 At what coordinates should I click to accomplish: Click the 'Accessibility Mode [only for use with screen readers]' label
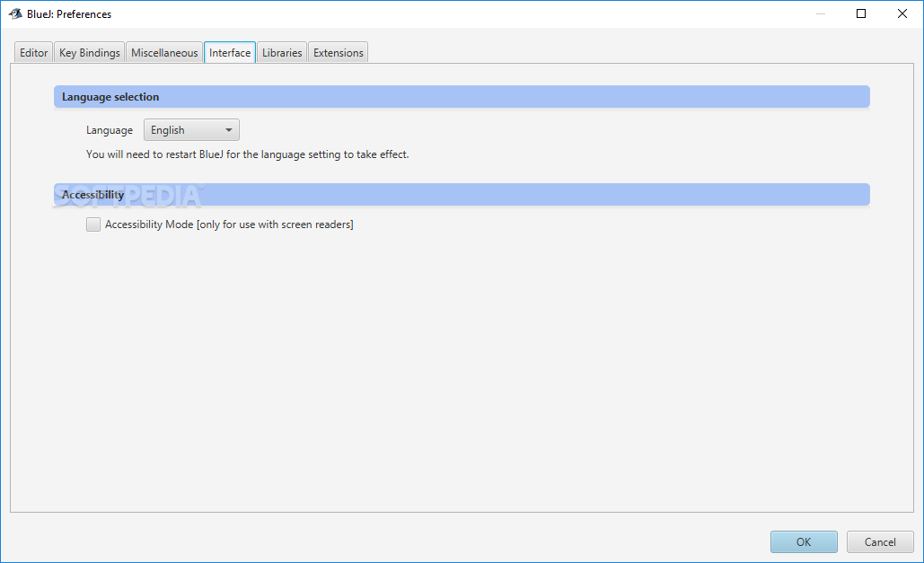coord(229,224)
